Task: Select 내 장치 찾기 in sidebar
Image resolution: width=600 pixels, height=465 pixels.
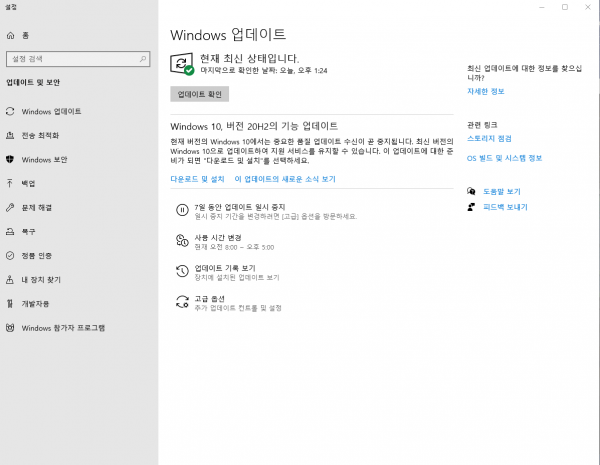Action: (x=79, y=280)
